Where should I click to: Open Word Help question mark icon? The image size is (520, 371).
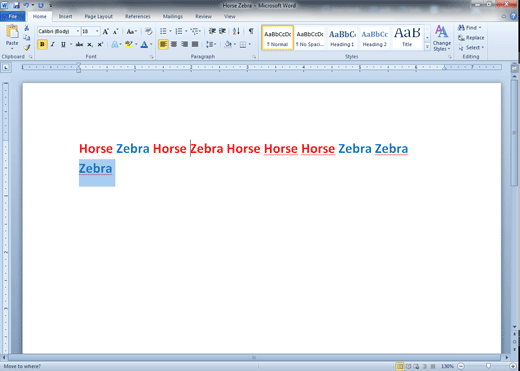[x=514, y=16]
